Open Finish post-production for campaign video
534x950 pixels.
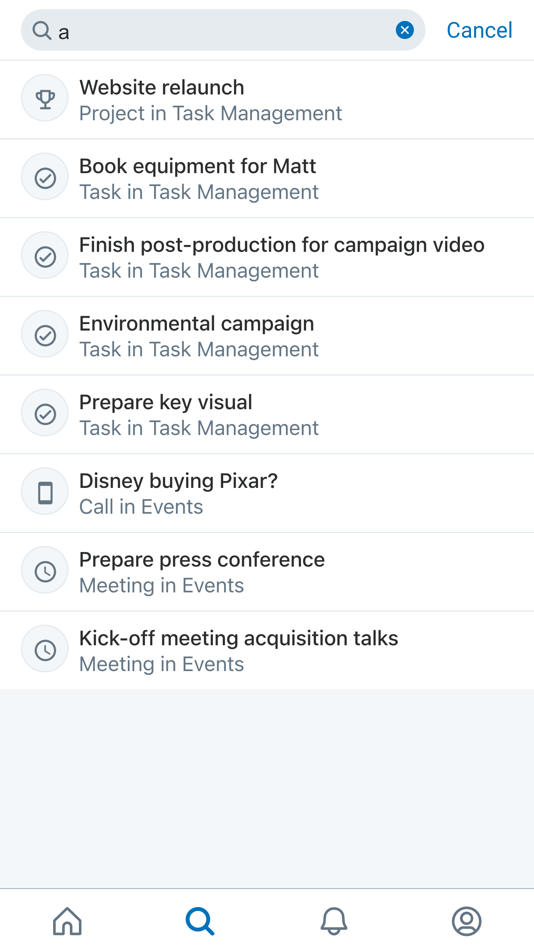[267, 257]
